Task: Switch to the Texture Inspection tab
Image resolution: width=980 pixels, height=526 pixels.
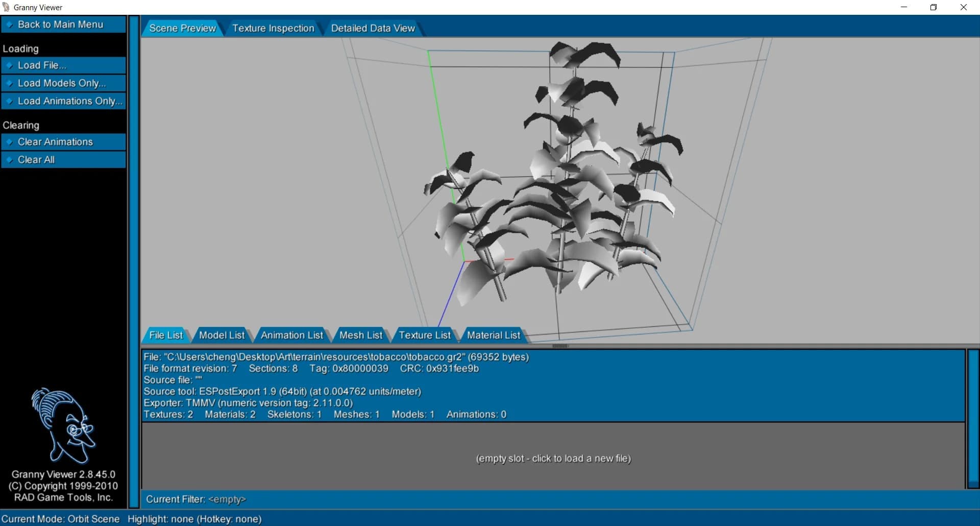Action: (273, 28)
